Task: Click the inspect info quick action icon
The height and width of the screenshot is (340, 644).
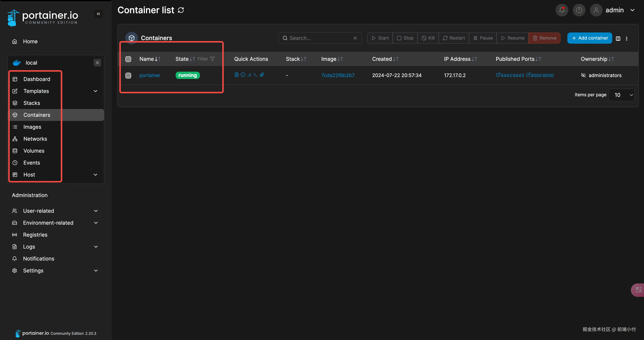Action: (243, 75)
